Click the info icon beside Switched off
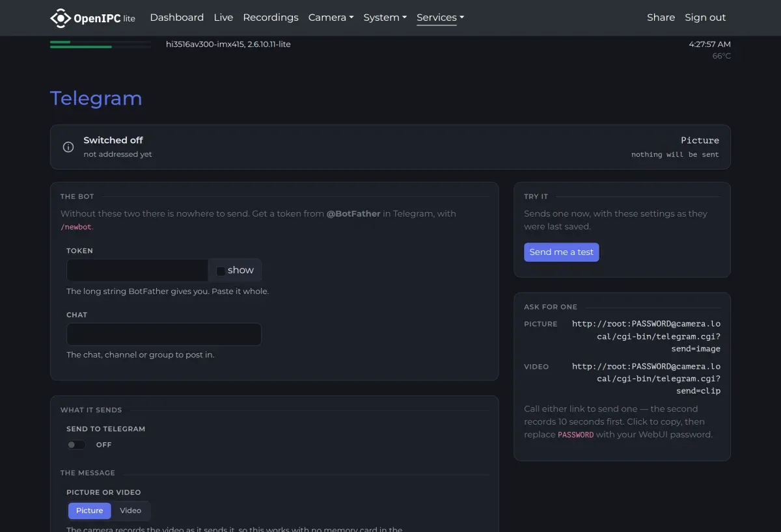The width and height of the screenshot is (781, 532). click(x=68, y=147)
